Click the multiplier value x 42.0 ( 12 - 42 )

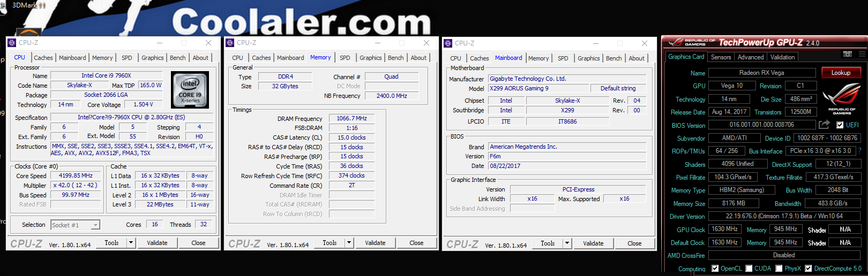[x=76, y=185]
